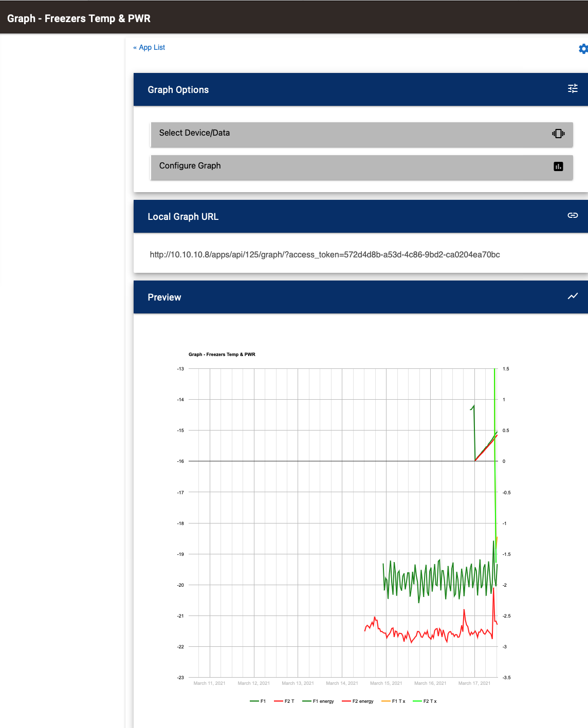
Task: Go back via the App List link
Action: [x=149, y=47]
